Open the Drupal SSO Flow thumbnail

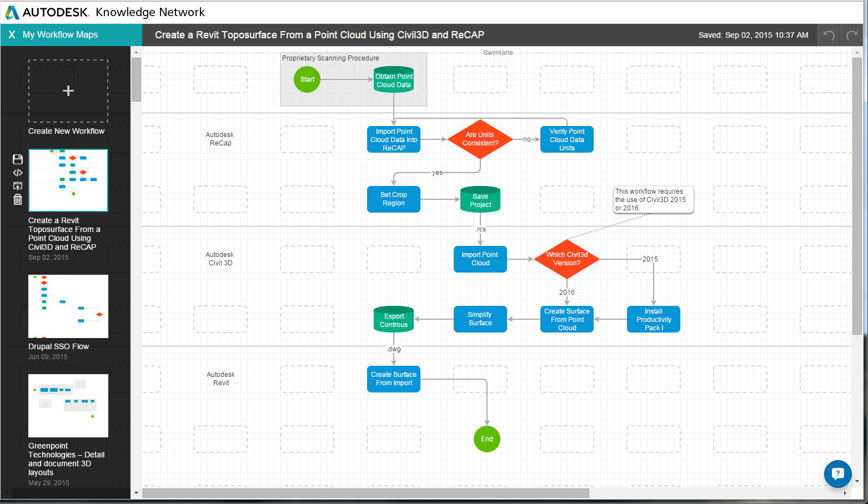pos(68,306)
